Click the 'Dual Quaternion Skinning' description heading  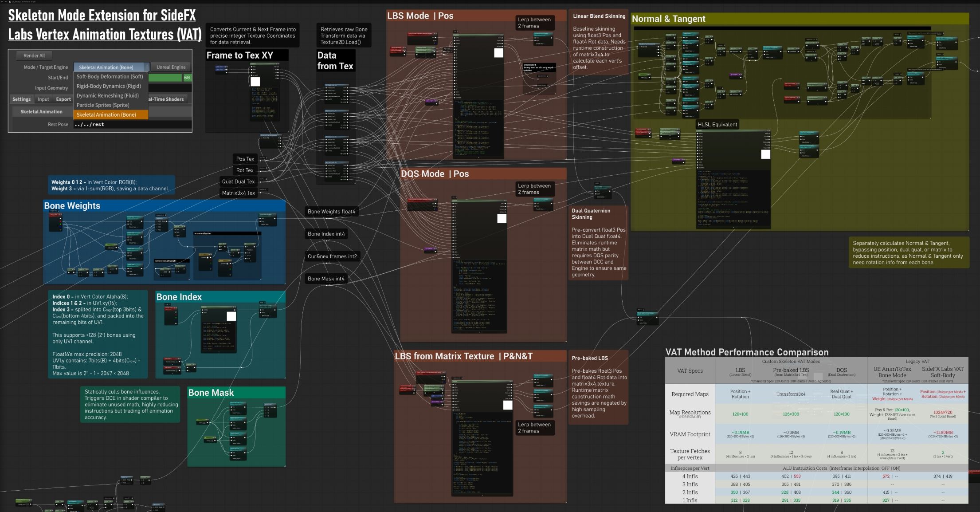[591, 214]
